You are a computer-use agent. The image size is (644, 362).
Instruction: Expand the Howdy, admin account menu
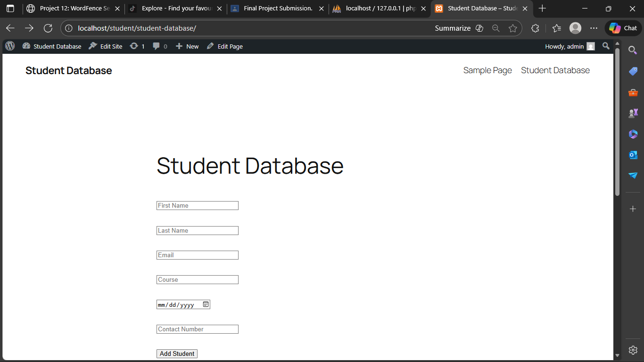570,46
